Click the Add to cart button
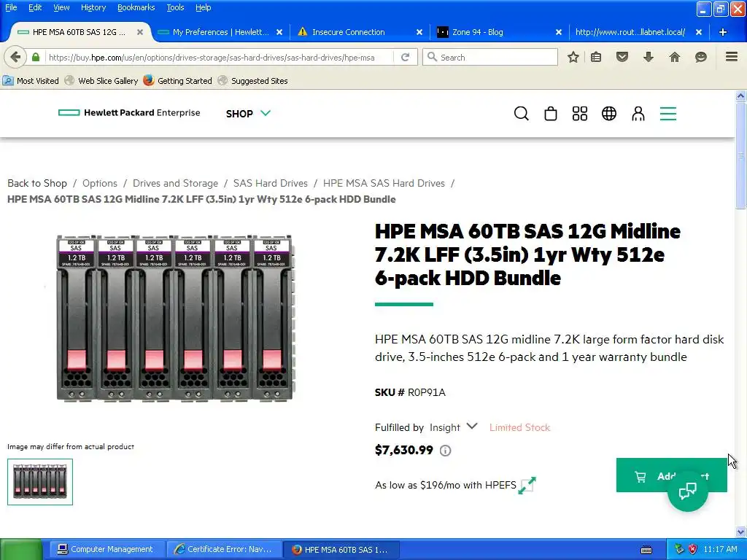 [x=671, y=475]
